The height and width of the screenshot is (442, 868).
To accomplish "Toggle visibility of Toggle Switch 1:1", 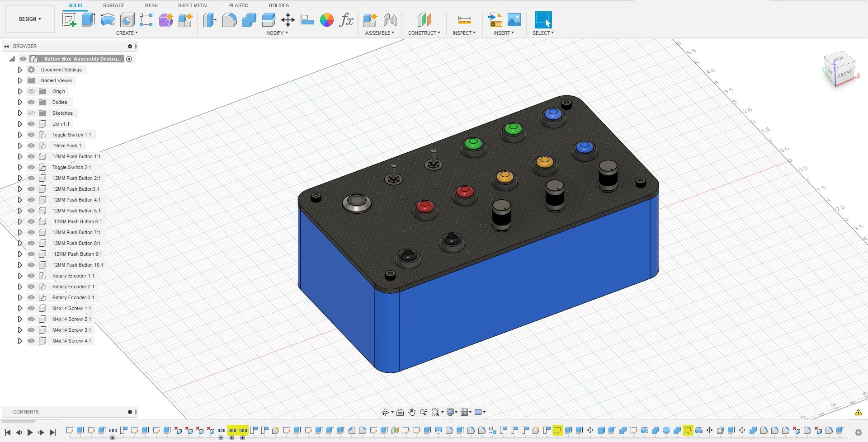I will click(31, 134).
